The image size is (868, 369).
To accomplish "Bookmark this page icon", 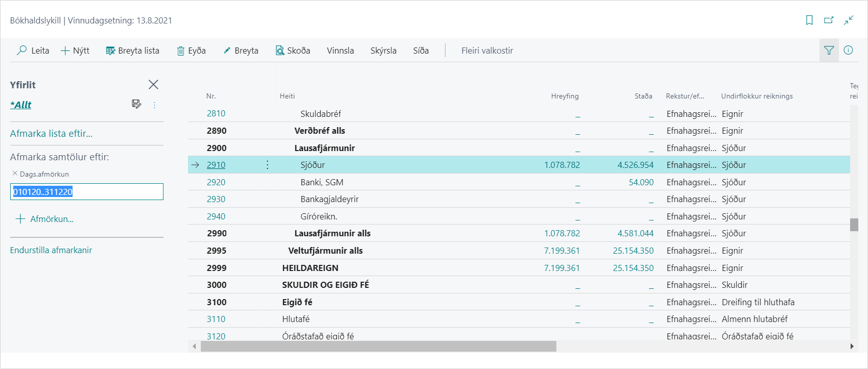I will 809,20.
